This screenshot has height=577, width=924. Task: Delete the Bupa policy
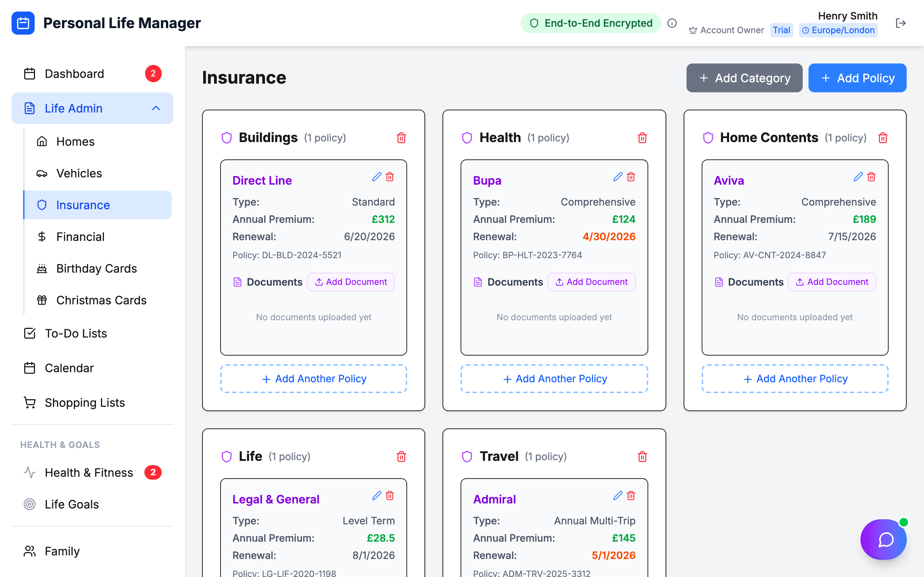click(631, 177)
